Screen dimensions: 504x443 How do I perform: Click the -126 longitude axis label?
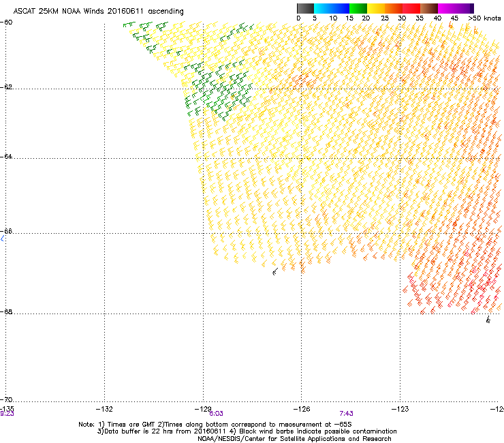point(302,409)
